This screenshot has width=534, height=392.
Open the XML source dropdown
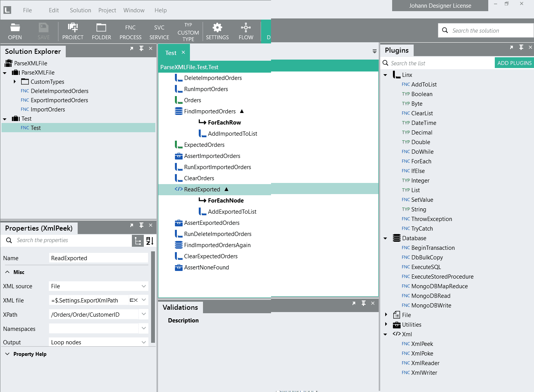pos(144,286)
